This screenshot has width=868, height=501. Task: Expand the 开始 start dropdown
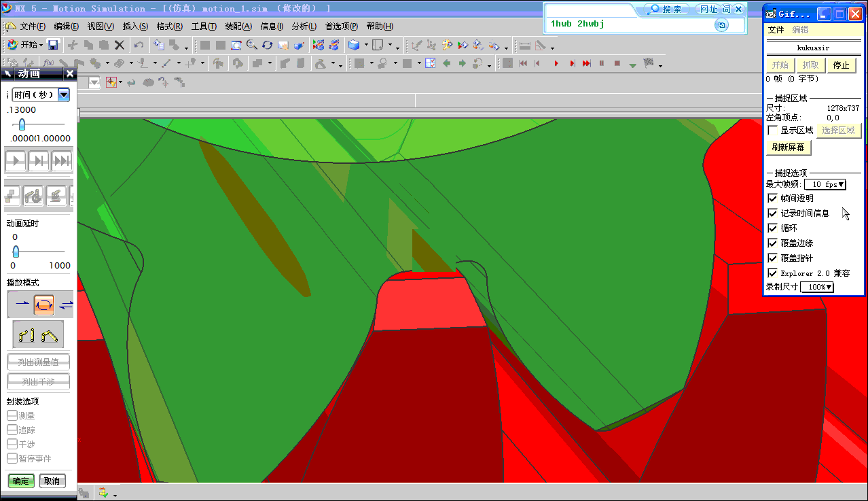click(x=41, y=45)
